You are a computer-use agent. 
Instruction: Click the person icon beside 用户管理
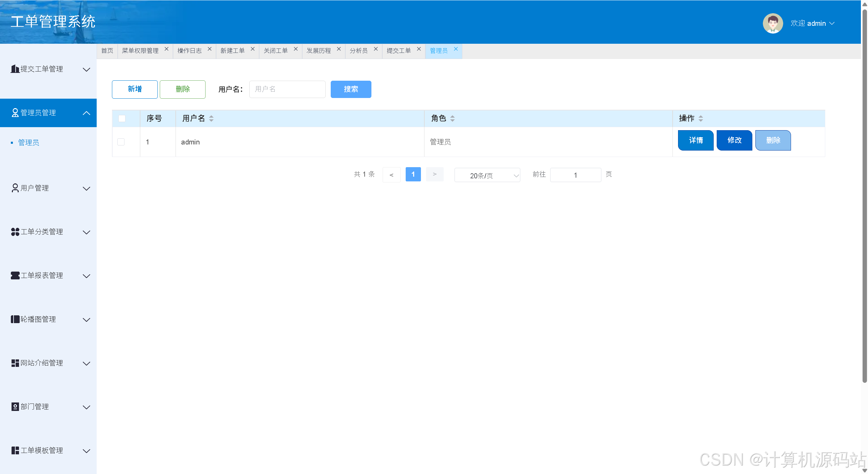tap(15, 188)
